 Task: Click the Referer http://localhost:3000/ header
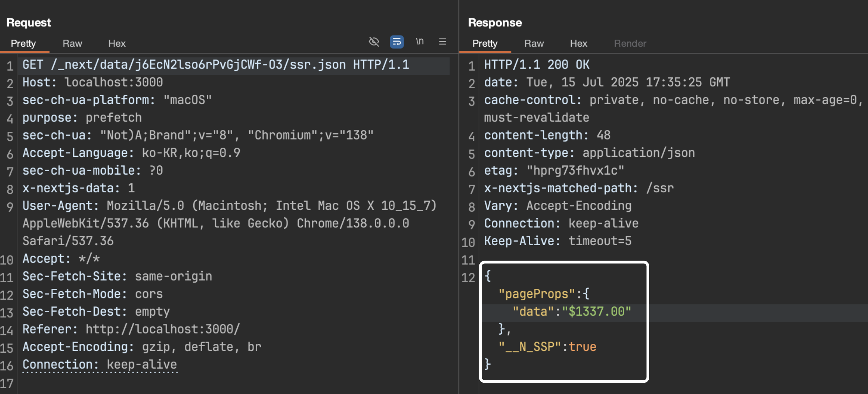coord(131,330)
